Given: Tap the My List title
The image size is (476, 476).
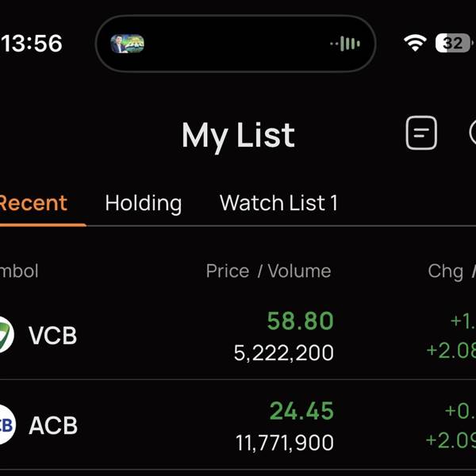Looking at the screenshot, I should 238,136.
